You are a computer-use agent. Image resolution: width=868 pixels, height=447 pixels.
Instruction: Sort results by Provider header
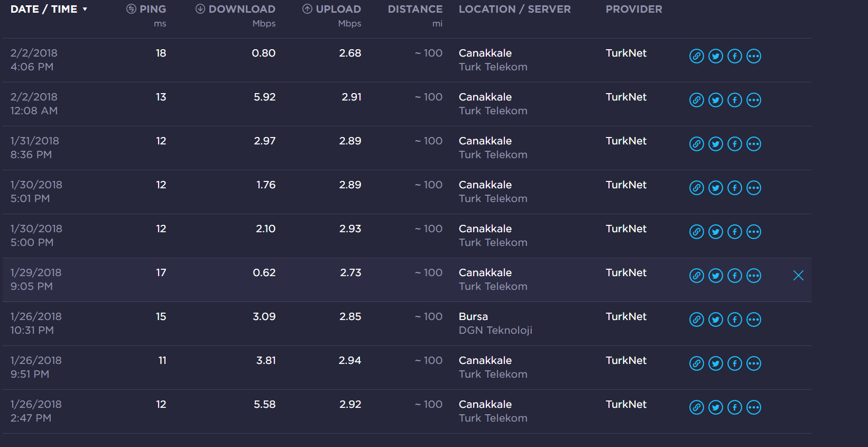(x=634, y=9)
